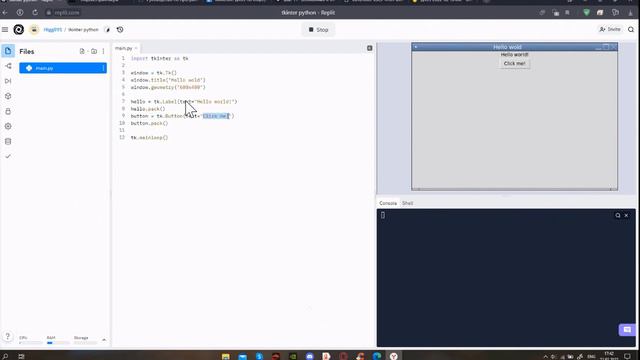Open File Explorer on taskbar

[225, 356]
